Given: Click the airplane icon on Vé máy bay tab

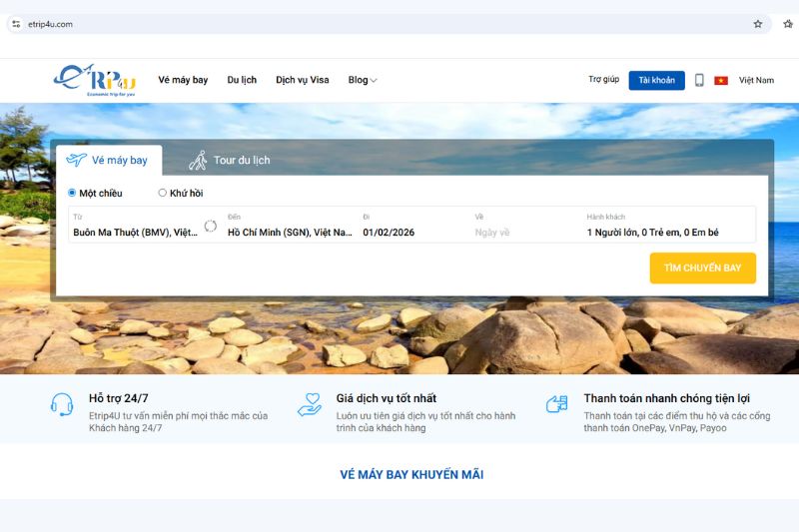Looking at the screenshot, I should point(77,160).
